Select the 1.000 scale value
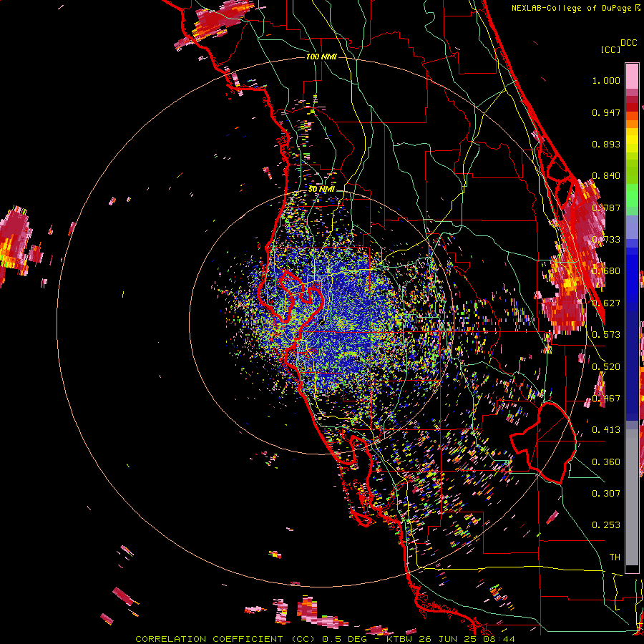 pos(606,80)
